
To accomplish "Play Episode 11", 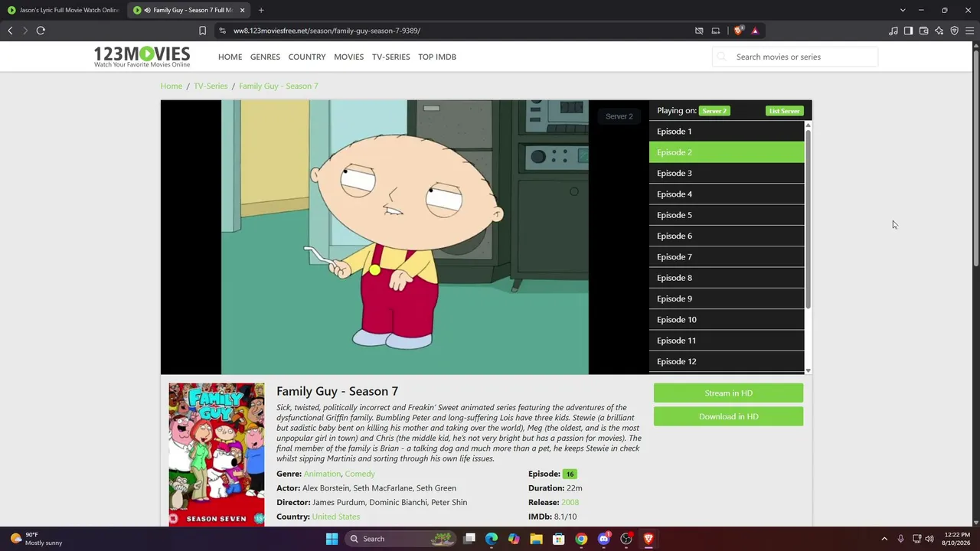I will (x=727, y=341).
